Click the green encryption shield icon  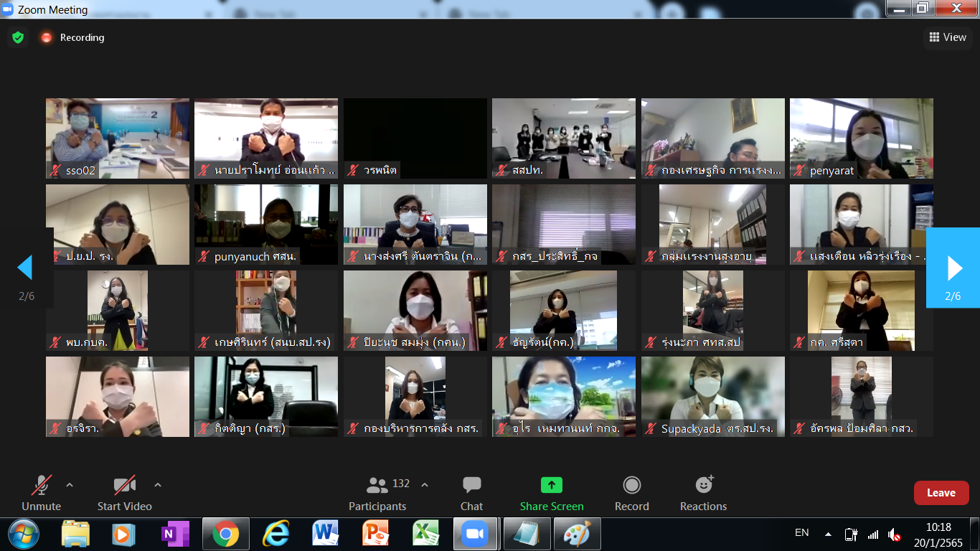point(18,37)
